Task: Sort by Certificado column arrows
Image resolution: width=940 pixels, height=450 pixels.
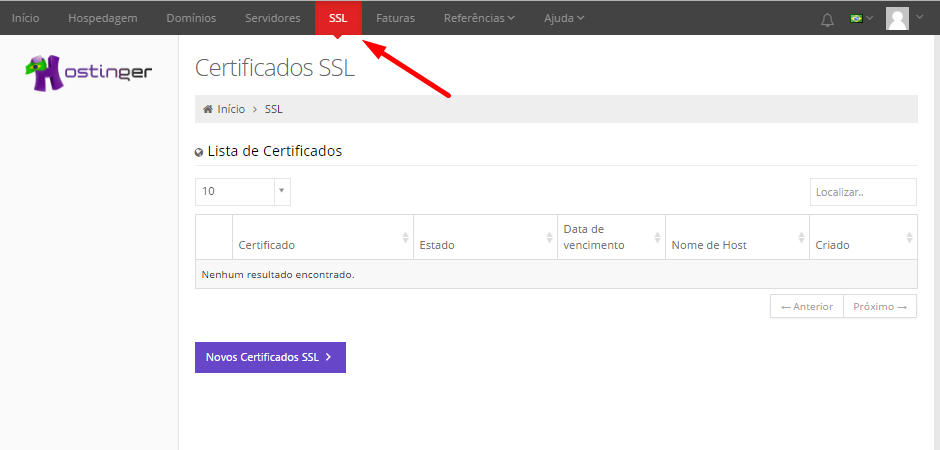Action: coord(405,238)
